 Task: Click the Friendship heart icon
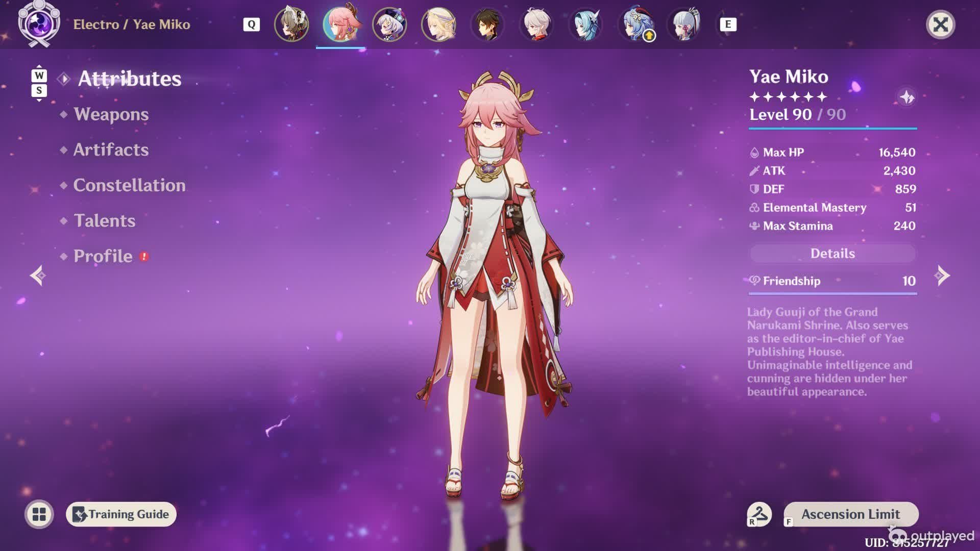(x=754, y=280)
